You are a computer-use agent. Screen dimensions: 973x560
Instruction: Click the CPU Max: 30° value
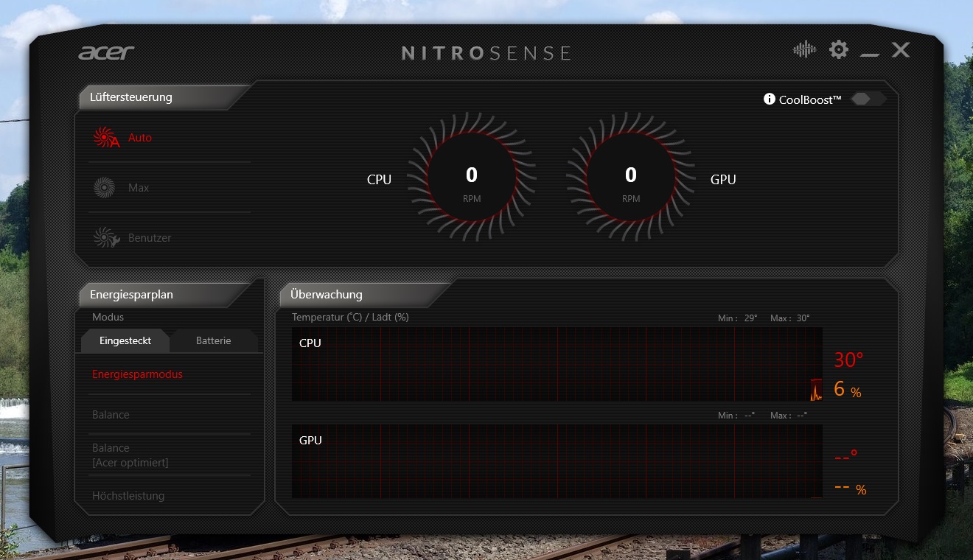(790, 318)
